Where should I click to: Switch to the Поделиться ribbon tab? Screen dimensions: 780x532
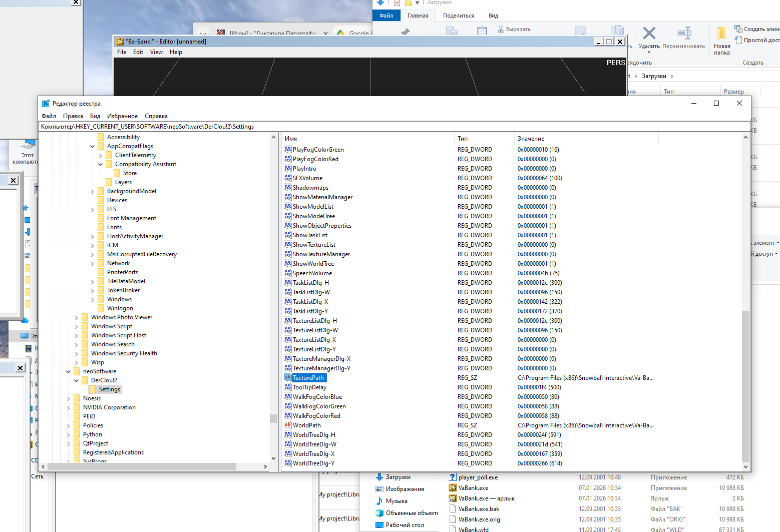458,16
